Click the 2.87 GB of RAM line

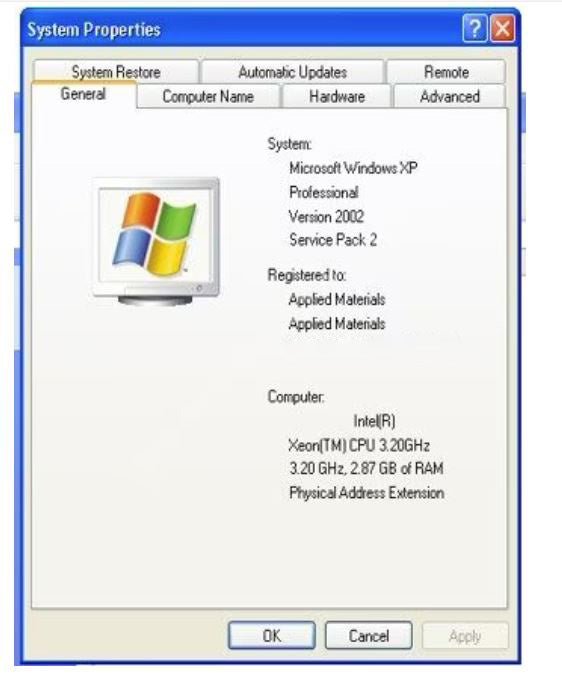[366, 468]
